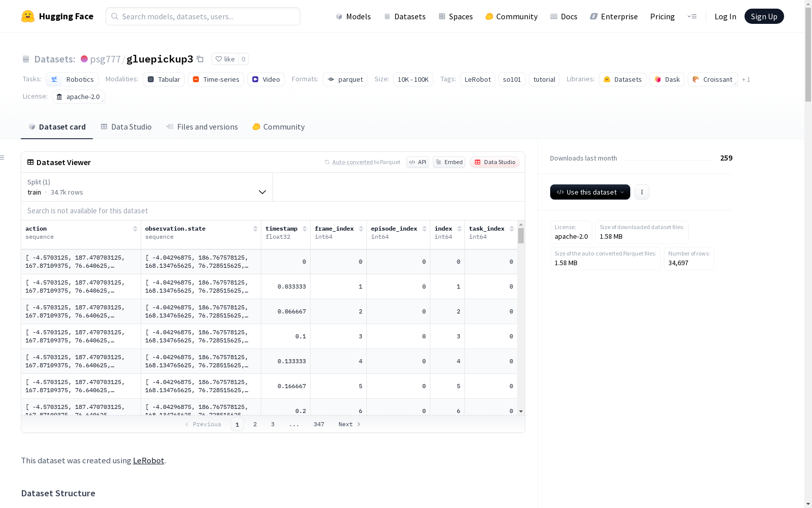
Task: Select the tutorial tag
Action: (x=545, y=79)
